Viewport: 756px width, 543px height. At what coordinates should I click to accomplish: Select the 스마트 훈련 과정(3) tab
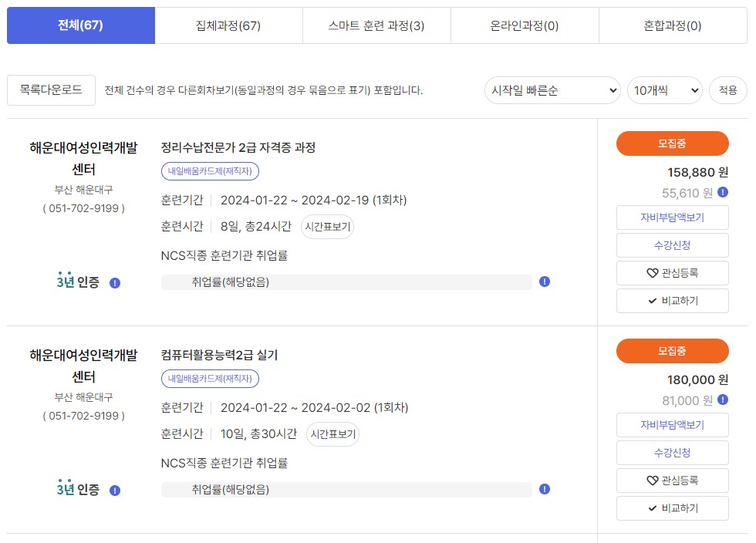[x=376, y=25]
